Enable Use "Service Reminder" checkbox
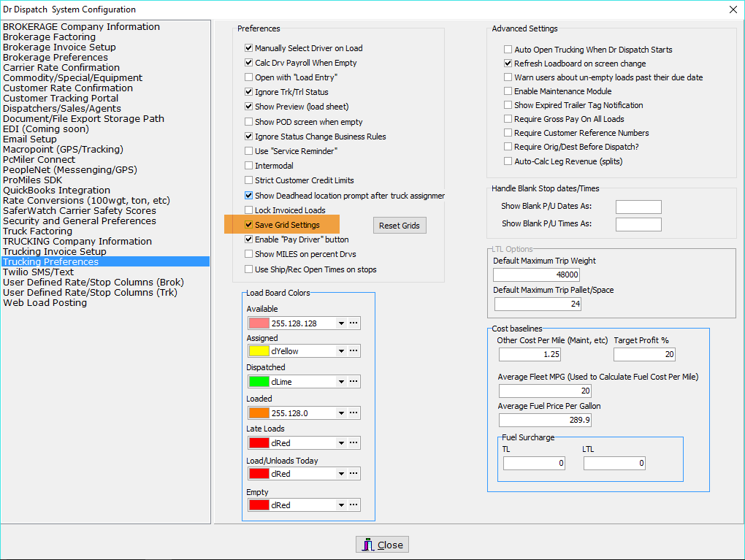 (248, 151)
